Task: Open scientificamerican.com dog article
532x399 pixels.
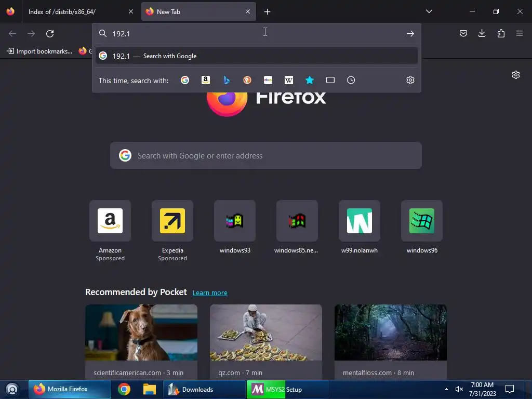Action: [141, 342]
